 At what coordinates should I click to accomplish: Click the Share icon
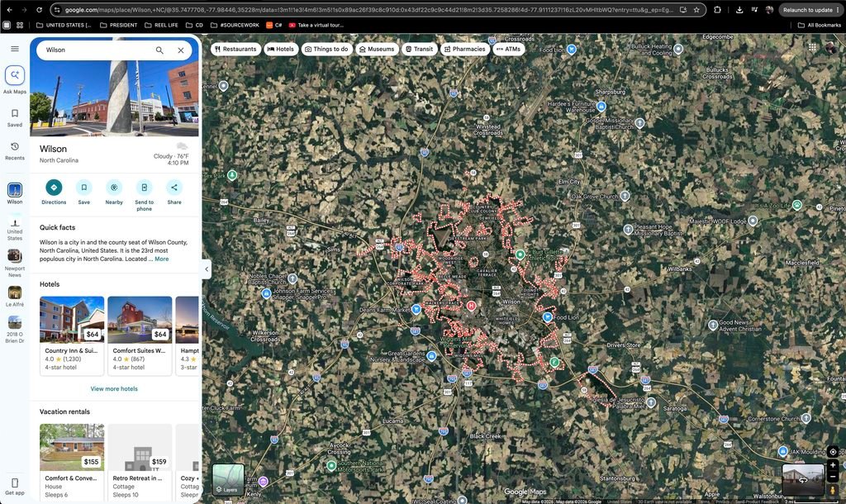click(174, 188)
